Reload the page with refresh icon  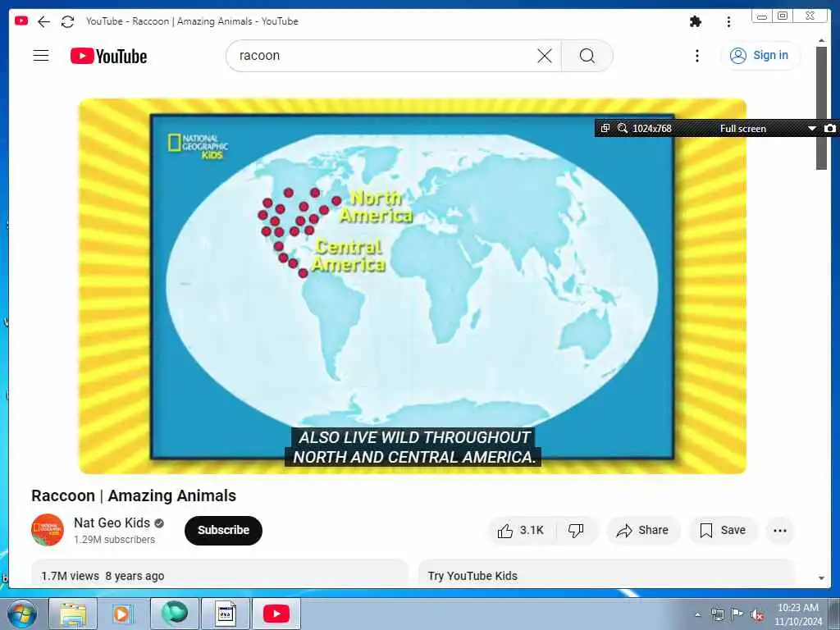67,21
